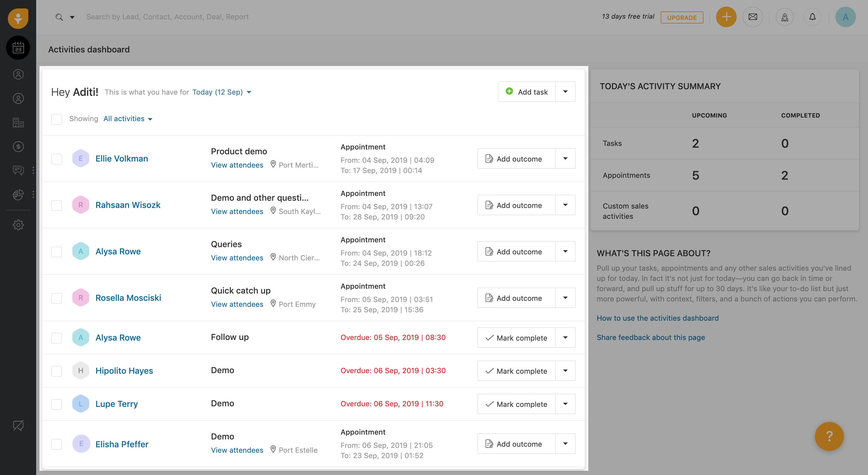Click the rocket icon in top bar
868x475 pixels.
coord(785,17)
